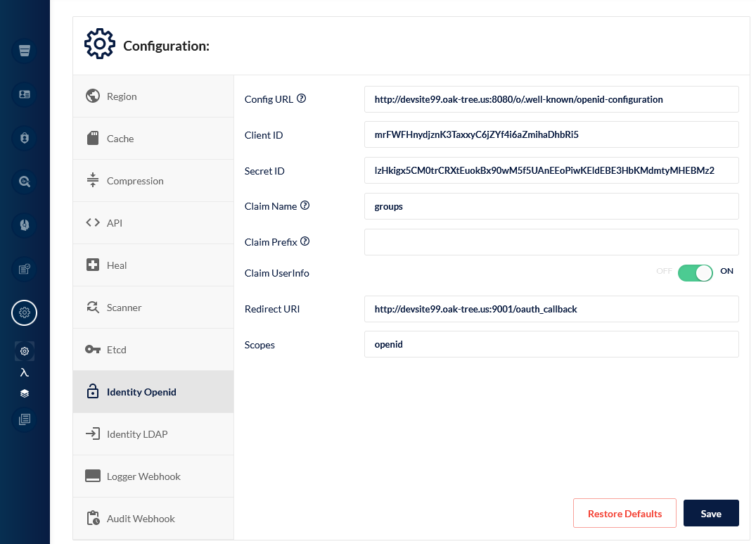Disable the Claim UserInfo toggle

[695, 272]
